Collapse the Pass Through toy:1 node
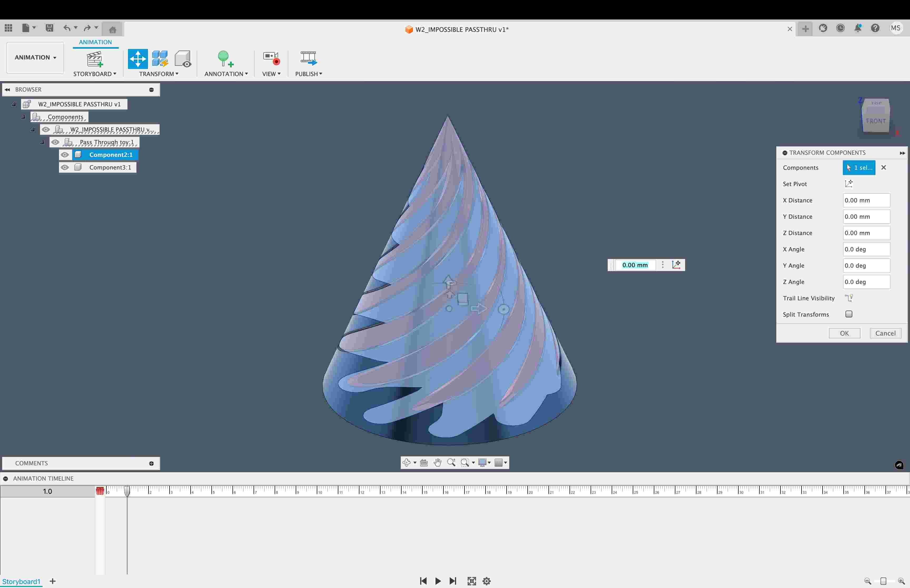 [42, 142]
